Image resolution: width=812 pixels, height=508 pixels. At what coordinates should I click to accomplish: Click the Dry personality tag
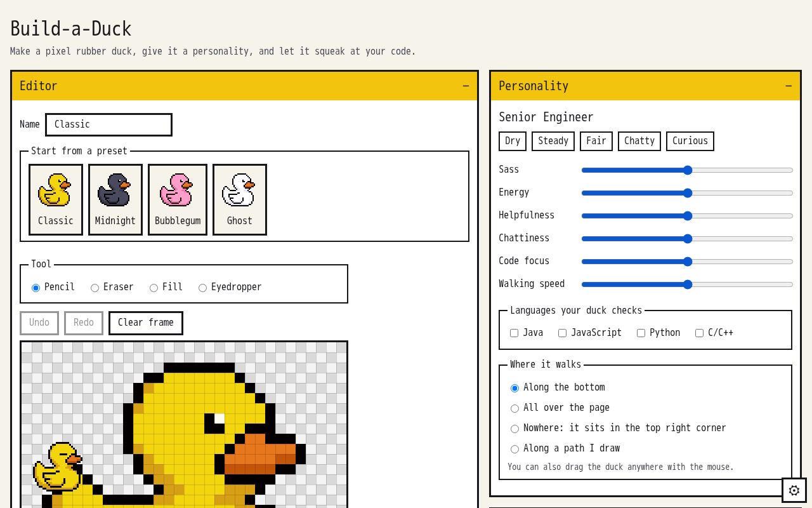coord(513,141)
